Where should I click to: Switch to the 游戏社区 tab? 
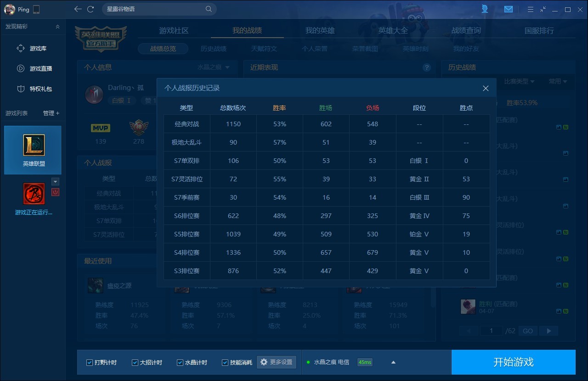pos(174,31)
